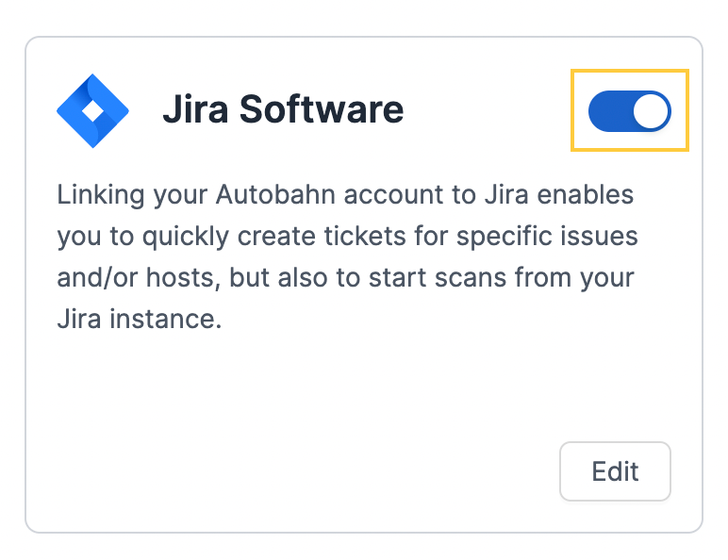Click the Jira Software diamond logo

[92, 111]
